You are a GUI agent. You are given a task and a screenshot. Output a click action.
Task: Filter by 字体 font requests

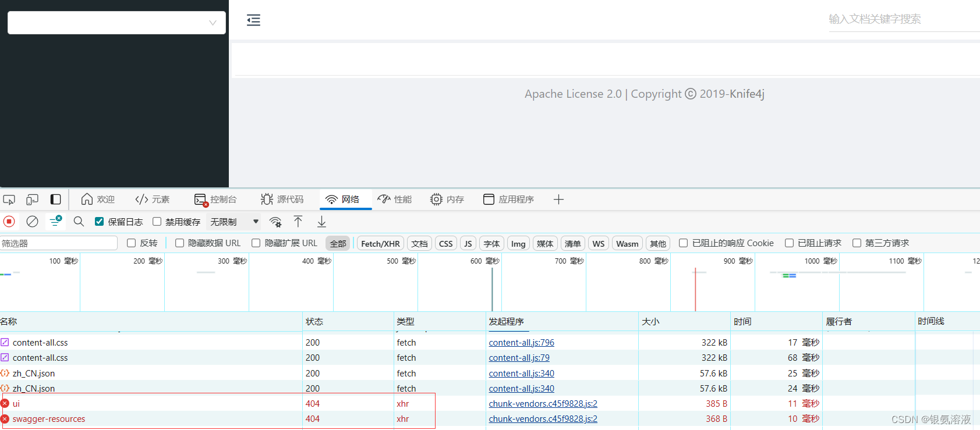pos(492,244)
